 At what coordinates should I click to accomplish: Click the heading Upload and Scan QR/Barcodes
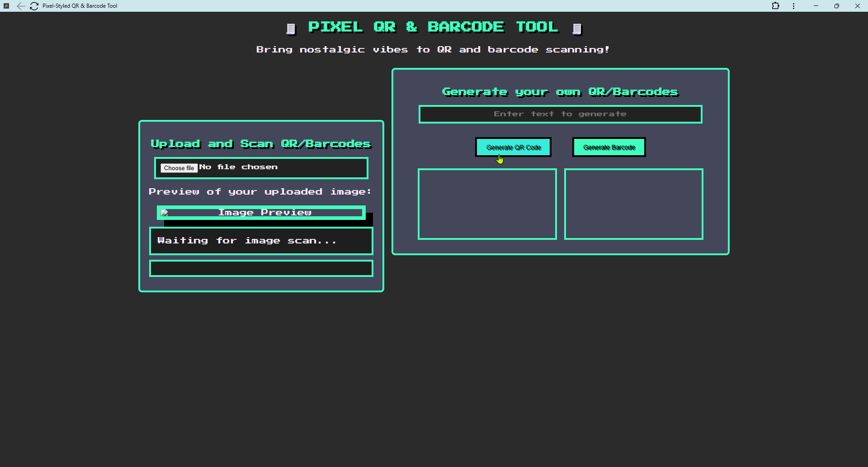(x=260, y=143)
